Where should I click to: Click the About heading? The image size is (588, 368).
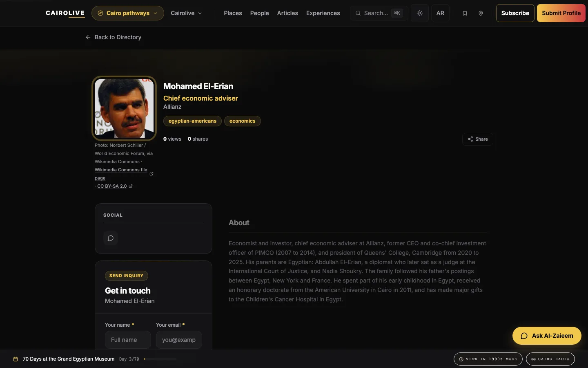[x=239, y=223]
